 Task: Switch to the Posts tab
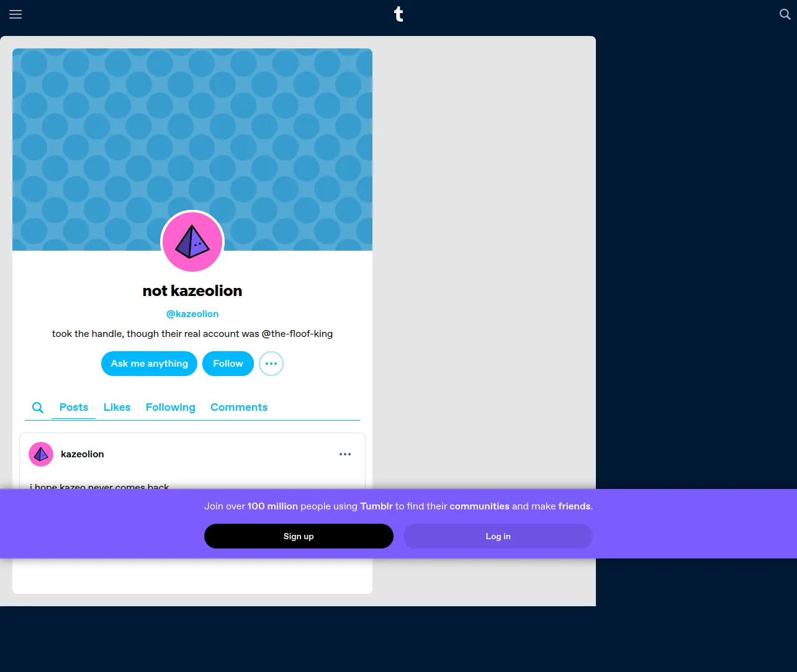[x=74, y=408]
